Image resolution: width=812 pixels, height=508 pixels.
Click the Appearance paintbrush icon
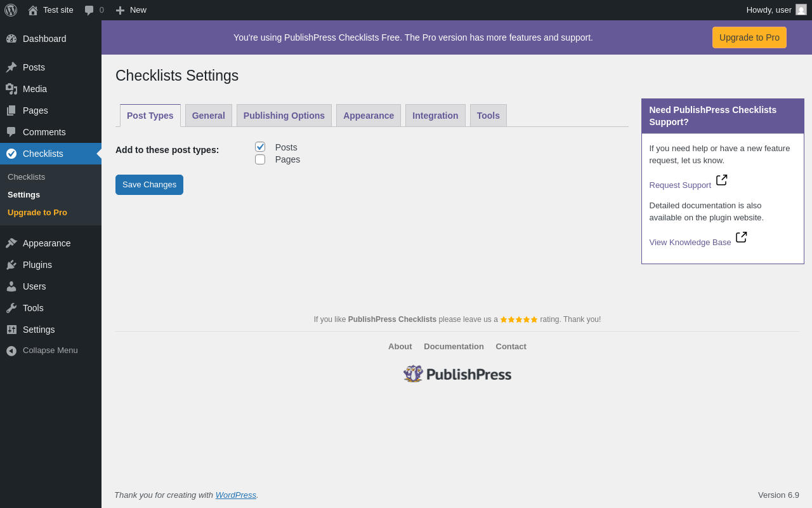click(x=11, y=243)
